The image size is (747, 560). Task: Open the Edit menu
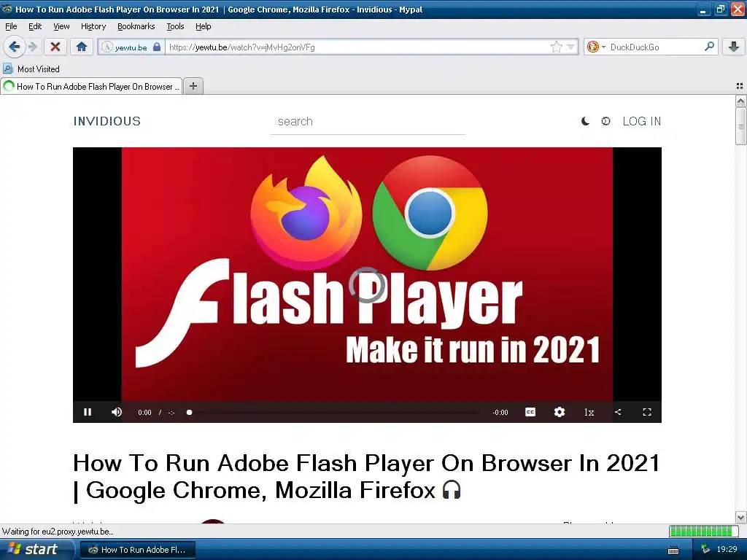click(35, 26)
